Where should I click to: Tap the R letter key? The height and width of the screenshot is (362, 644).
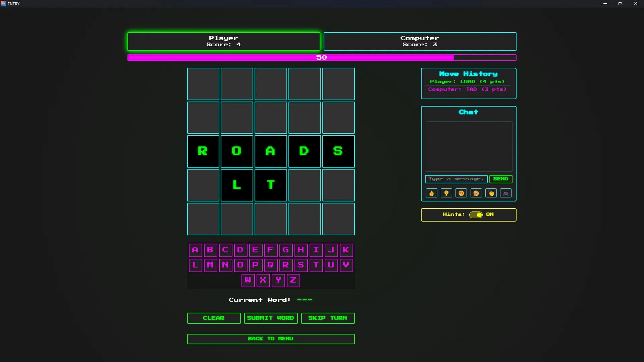(286, 265)
